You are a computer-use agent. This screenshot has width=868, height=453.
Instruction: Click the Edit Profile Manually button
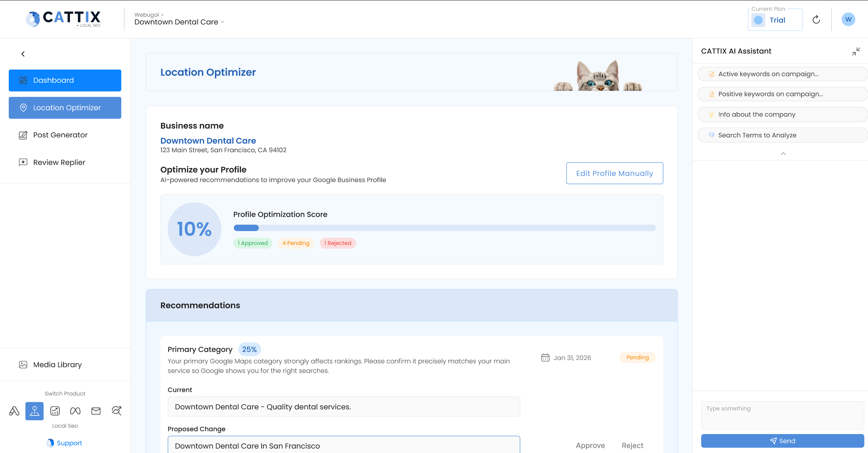614,173
